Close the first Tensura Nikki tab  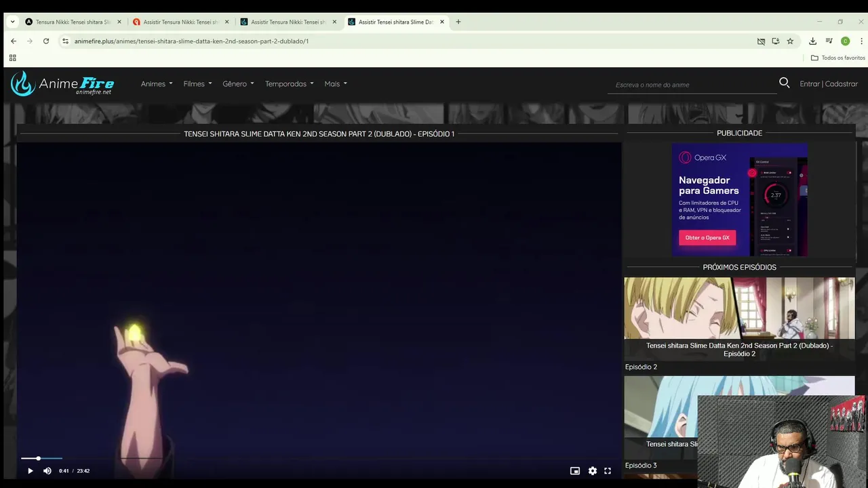coord(119,22)
